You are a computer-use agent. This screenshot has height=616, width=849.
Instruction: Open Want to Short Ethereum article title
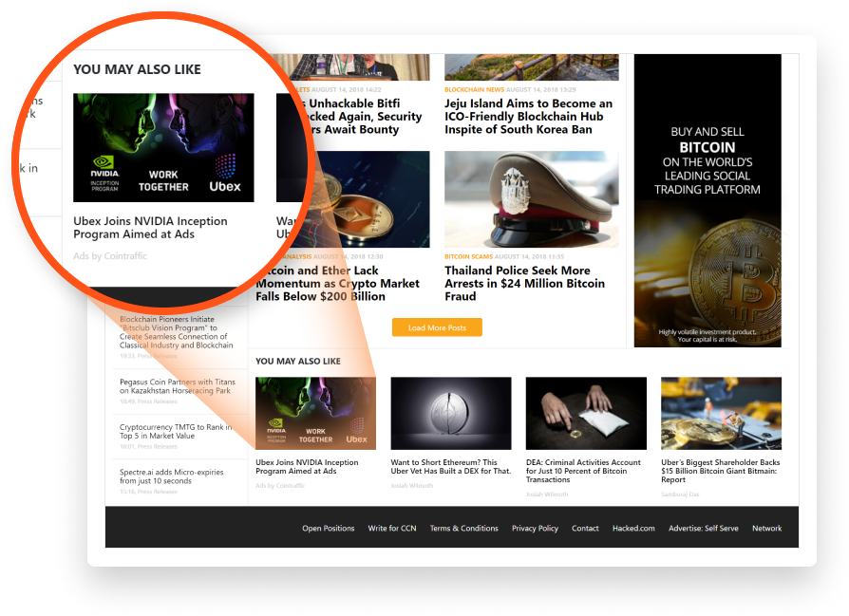(450, 467)
